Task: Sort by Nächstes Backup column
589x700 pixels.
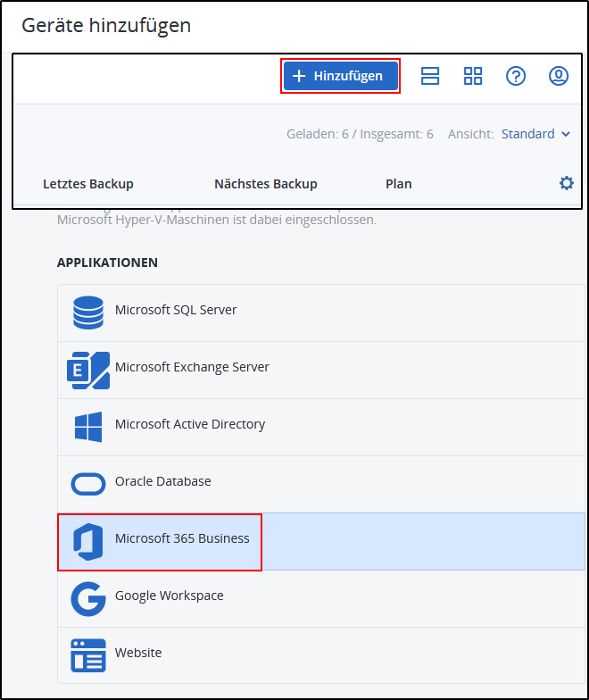Action: point(266,184)
